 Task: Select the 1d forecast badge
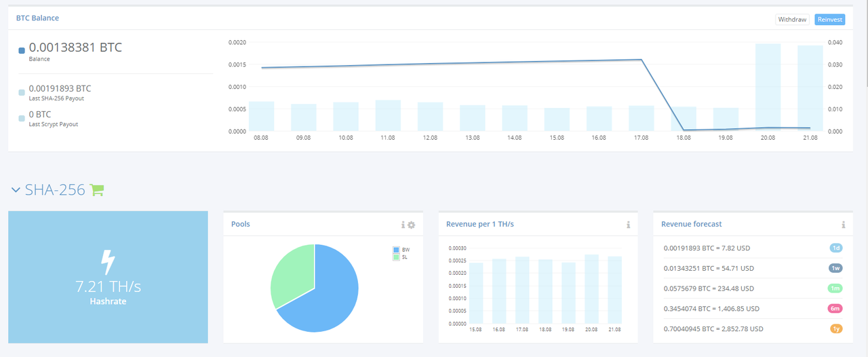tap(836, 248)
